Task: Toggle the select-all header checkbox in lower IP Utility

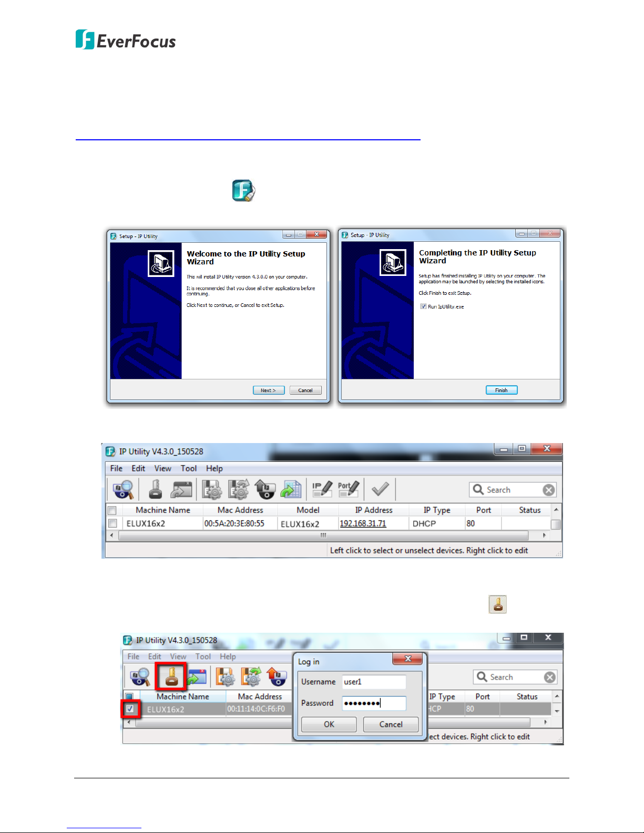Action: pos(129,696)
